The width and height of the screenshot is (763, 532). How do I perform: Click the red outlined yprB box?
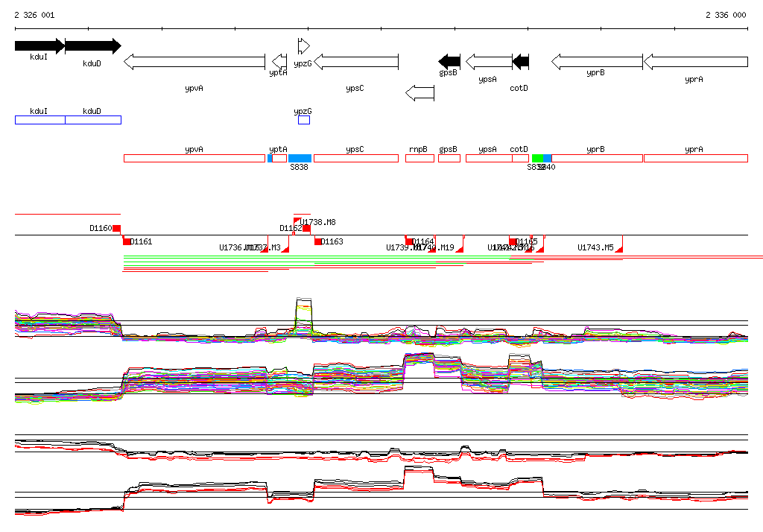(597, 158)
